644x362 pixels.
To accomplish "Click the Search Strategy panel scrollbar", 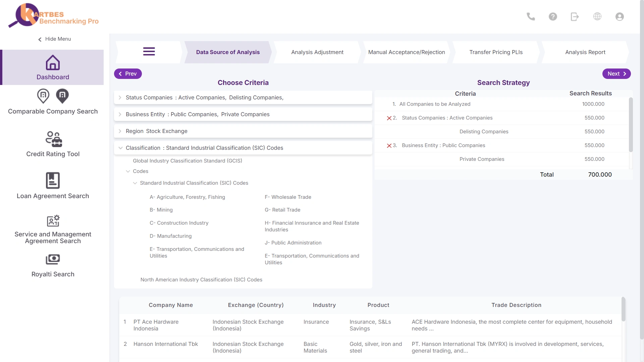I will pyautogui.click(x=631, y=125).
